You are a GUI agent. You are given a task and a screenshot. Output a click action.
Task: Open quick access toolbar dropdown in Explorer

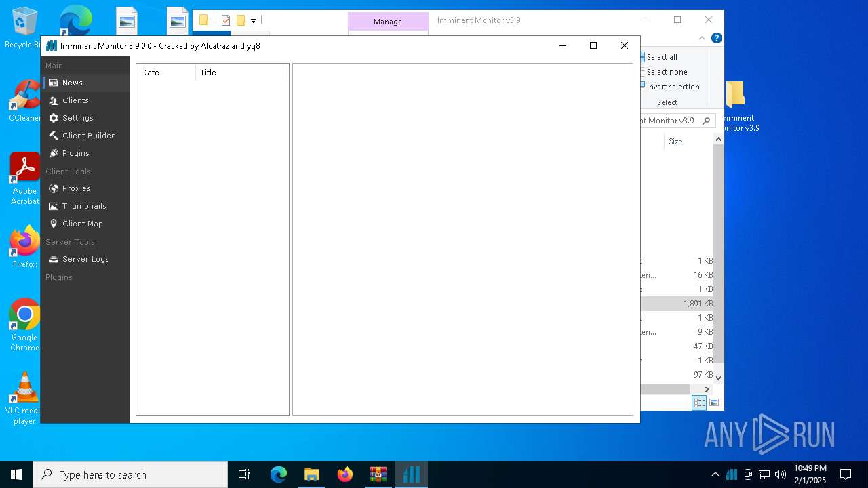pos(253,21)
